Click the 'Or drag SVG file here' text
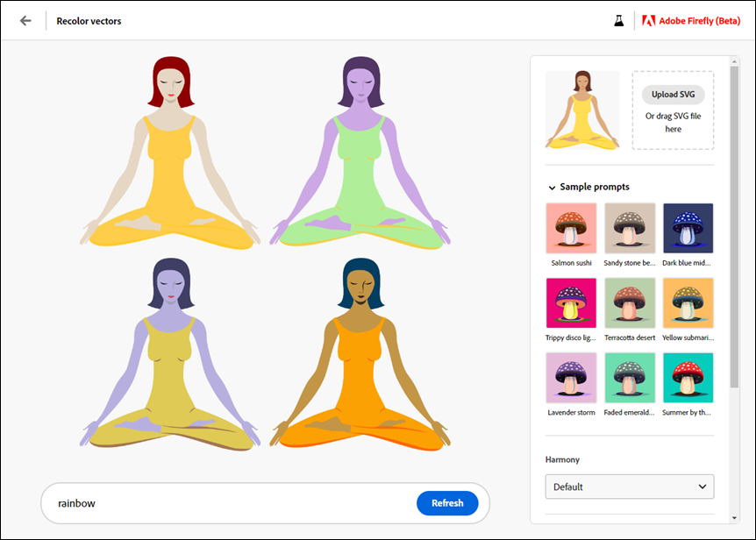 tap(673, 123)
